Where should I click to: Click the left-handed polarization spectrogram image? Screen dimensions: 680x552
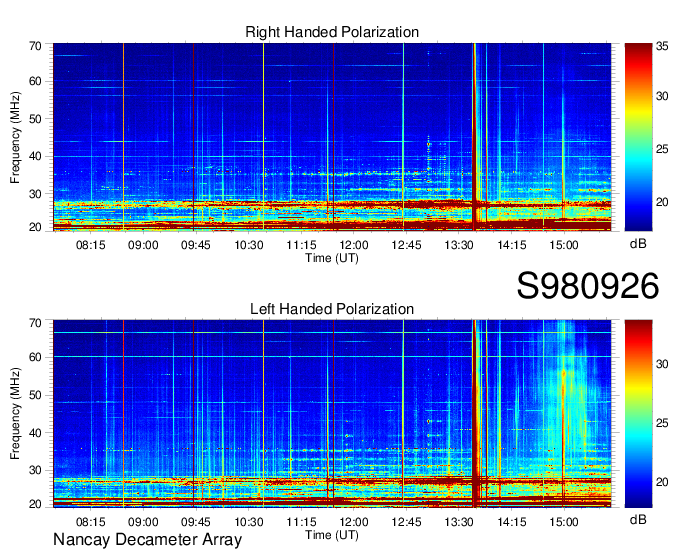(332, 414)
